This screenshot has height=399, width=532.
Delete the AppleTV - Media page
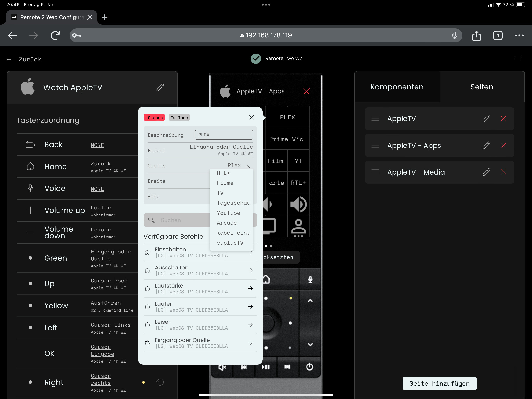pyautogui.click(x=503, y=172)
